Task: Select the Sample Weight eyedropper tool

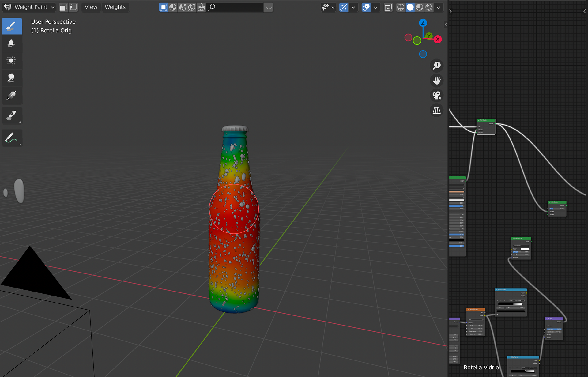Action: (12, 115)
